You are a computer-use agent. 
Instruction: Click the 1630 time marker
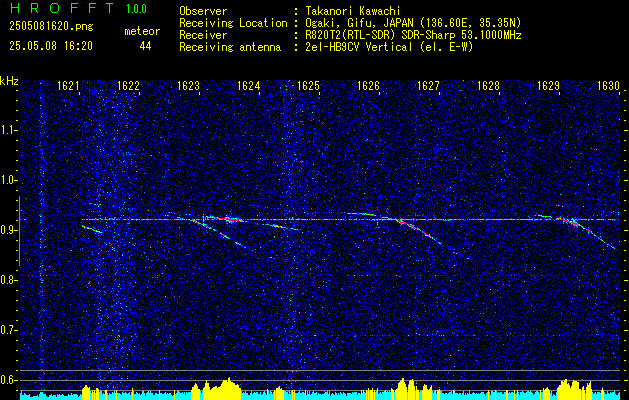pyautogui.click(x=608, y=85)
